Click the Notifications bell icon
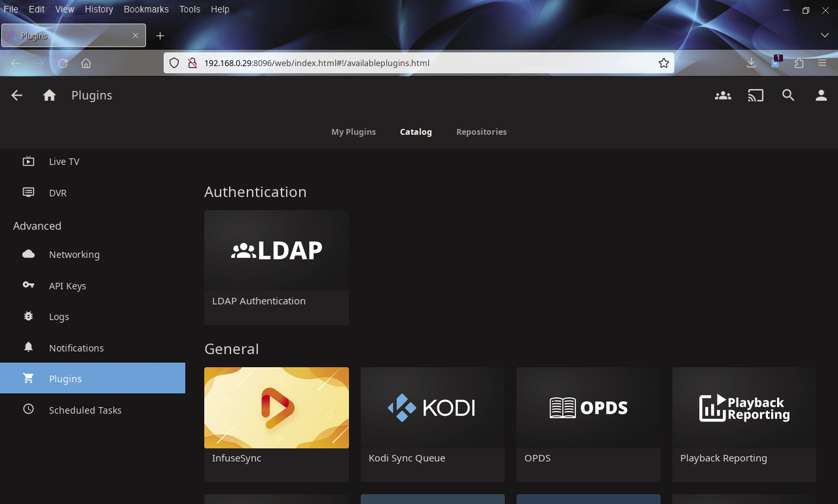The image size is (838, 504). coord(28,348)
